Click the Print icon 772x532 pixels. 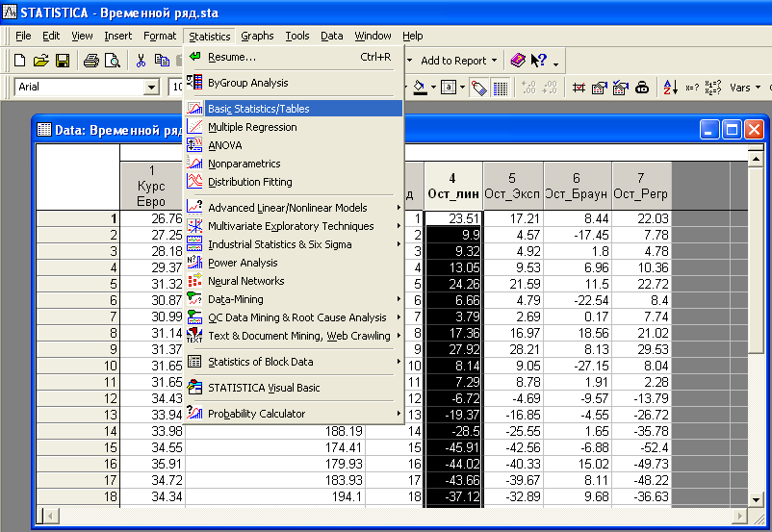pyautogui.click(x=91, y=61)
